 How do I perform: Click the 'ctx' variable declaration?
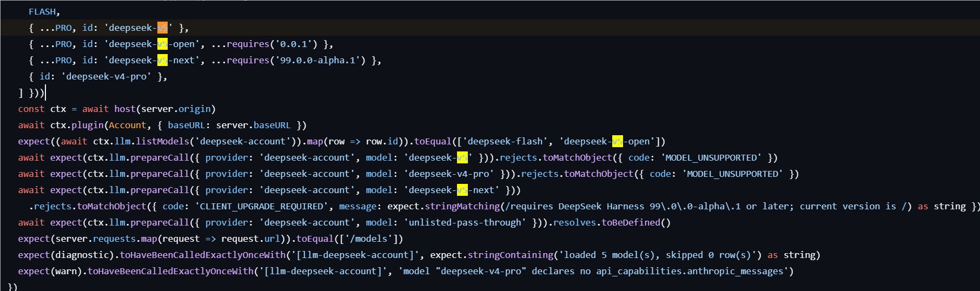coord(58,109)
